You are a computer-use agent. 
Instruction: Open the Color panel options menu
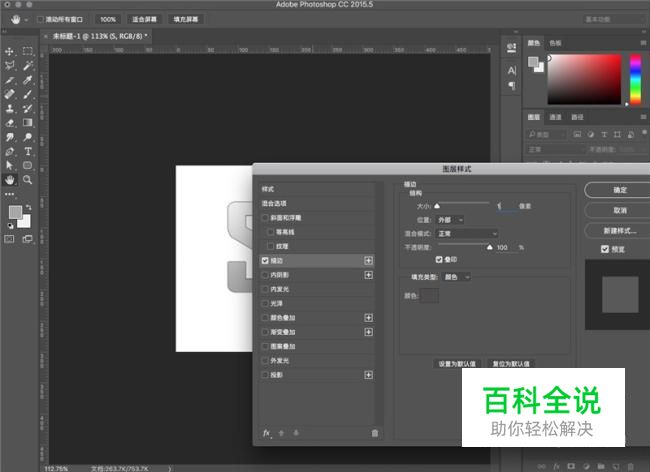pyautogui.click(x=643, y=43)
